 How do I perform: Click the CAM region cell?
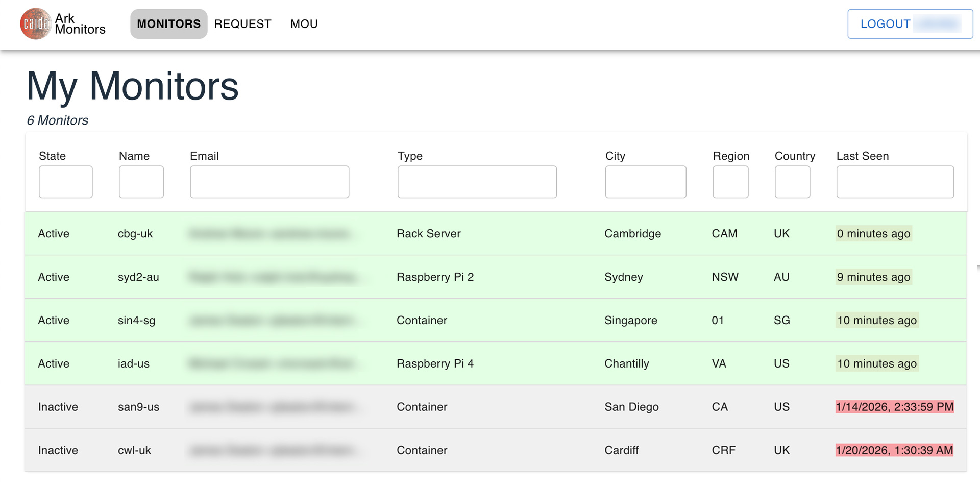(x=725, y=234)
